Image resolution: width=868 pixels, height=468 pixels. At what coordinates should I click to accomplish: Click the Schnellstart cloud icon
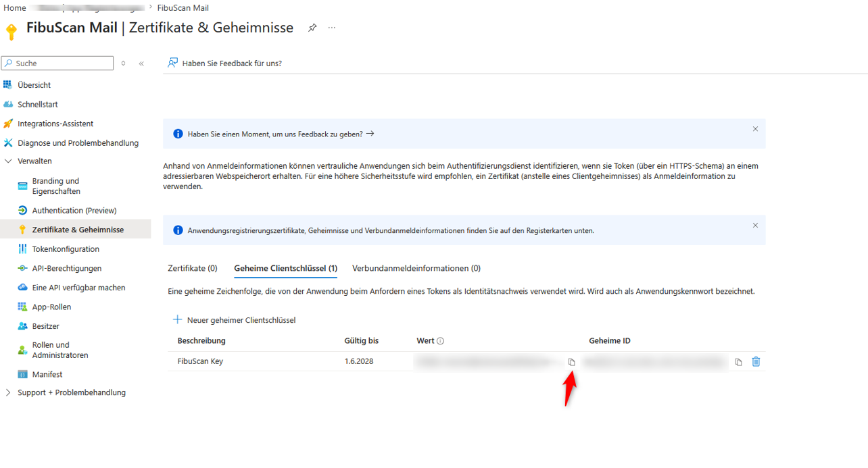tap(8, 105)
